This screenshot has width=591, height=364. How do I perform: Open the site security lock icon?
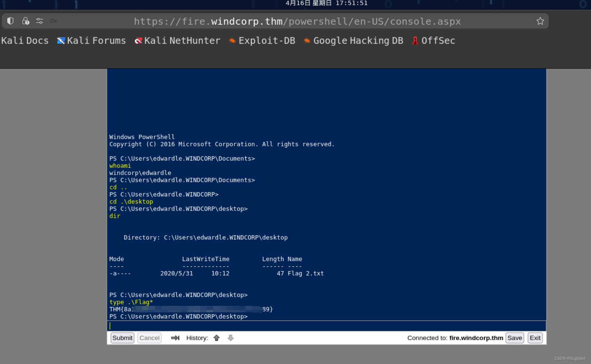(x=26, y=21)
